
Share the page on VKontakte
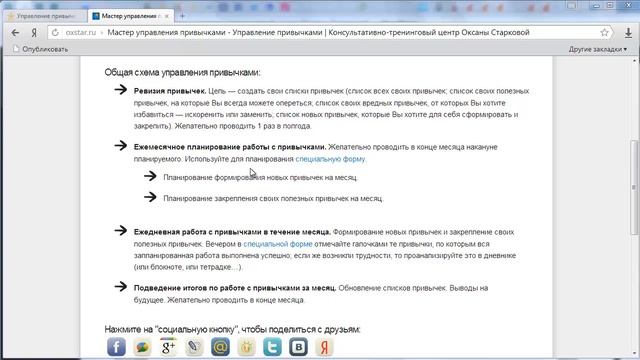pyautogui.click(x=298, y=347)
